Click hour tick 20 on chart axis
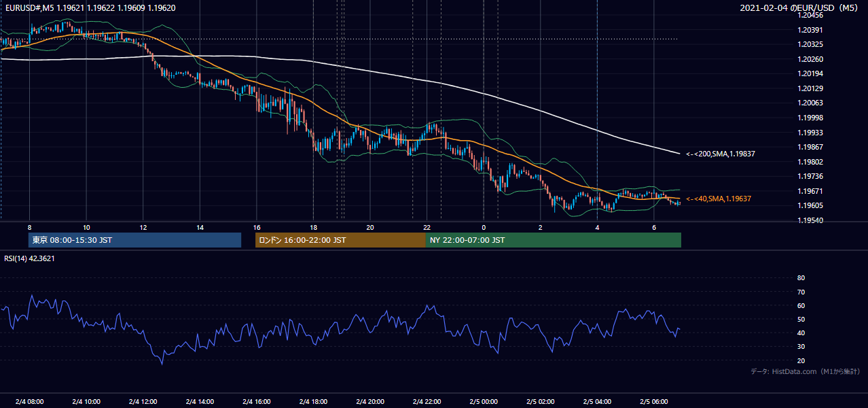This screenshot has width=868, height=408. pos(370,226)
